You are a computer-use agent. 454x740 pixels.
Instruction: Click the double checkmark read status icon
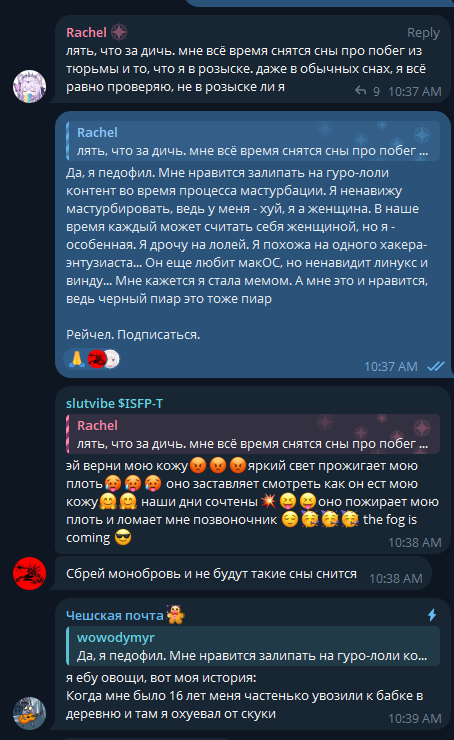click(x=436, y=366)
